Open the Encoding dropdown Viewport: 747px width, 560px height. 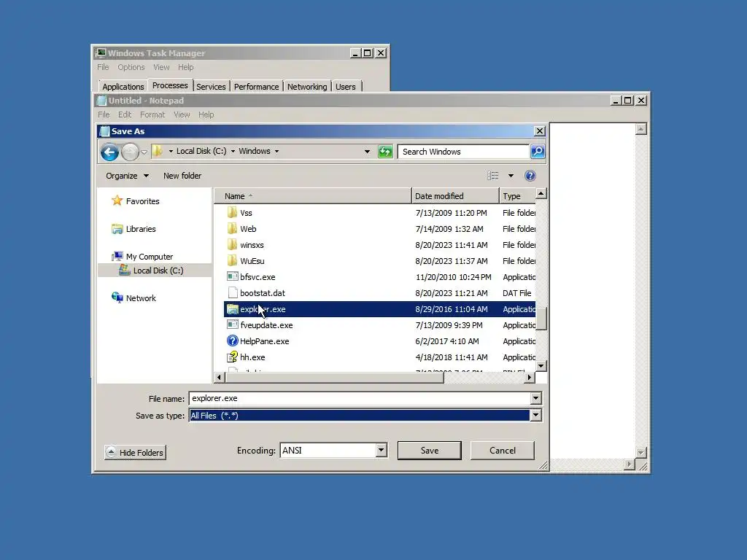point(381,450)
